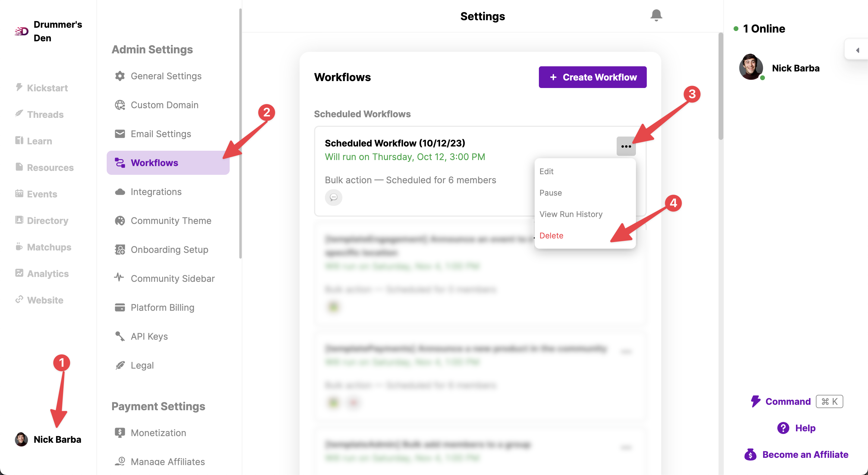The image size is (868, 475).
Task: Click Become an Affiliate link
Action: [x=805, y=455]
